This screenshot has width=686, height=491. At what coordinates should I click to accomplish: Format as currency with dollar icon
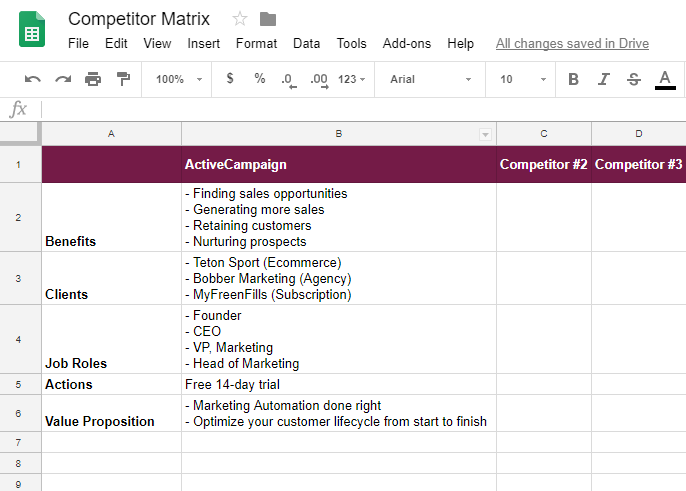coord(230,79)
